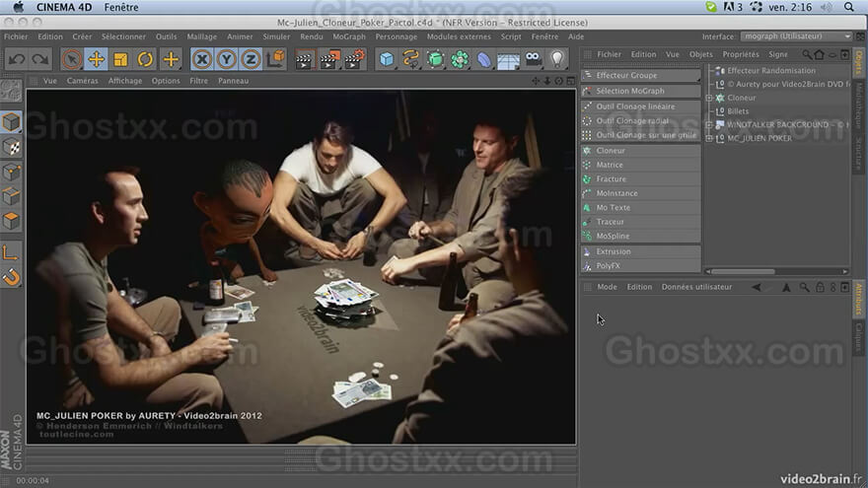Viewport: 868px width, 488px height.
Task: Open the Modules externes menu
Action: pyautogui.click(x=459, y=36)
